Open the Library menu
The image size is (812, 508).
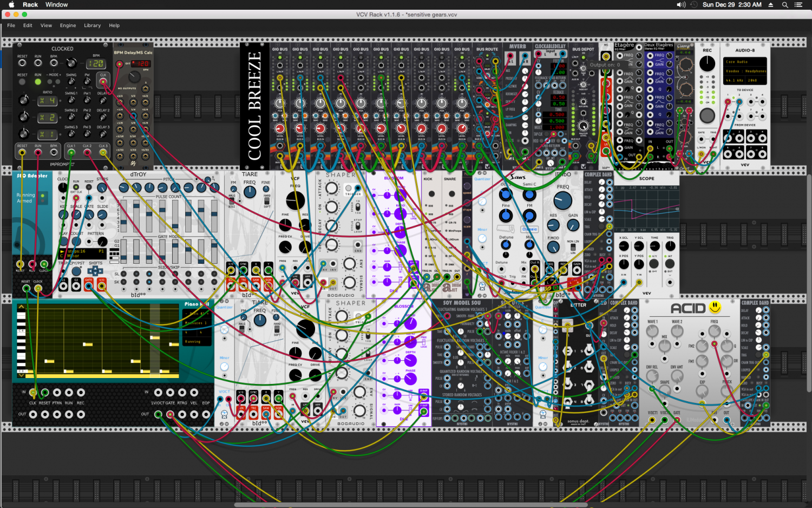coord(92,25)
